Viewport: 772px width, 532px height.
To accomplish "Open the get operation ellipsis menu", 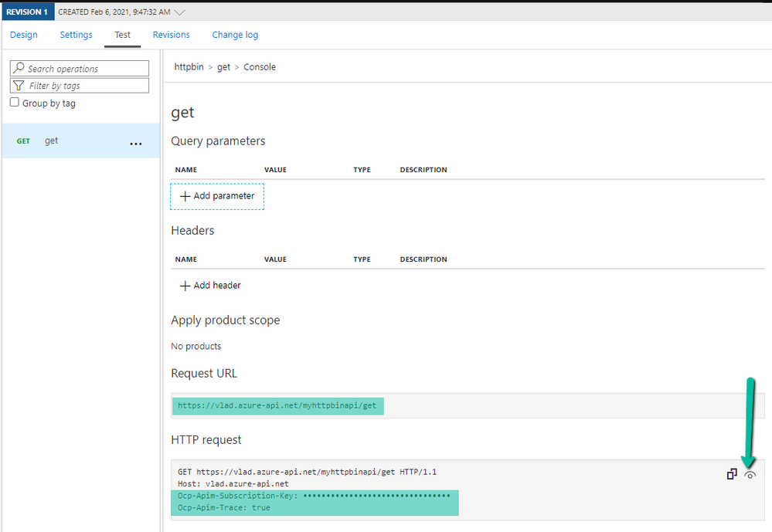I will (136, 144).
